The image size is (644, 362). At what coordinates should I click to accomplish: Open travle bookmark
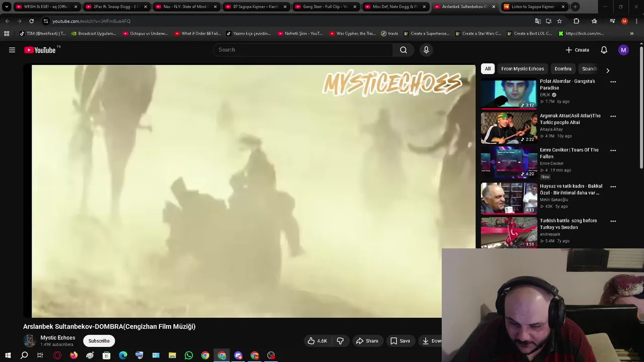click(389, 34)
